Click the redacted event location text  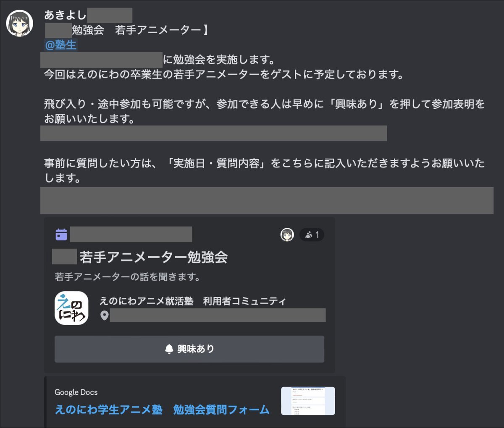218,315
